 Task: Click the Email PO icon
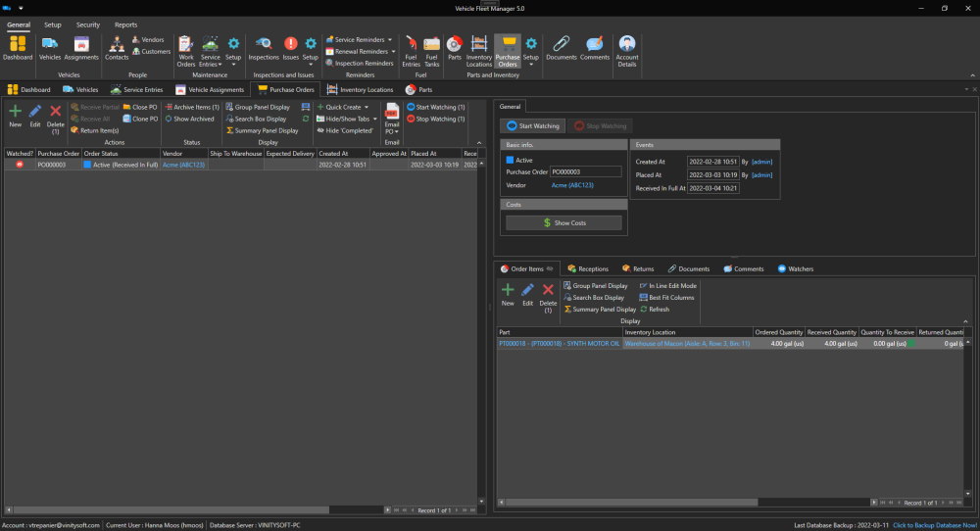click(392, 119)
